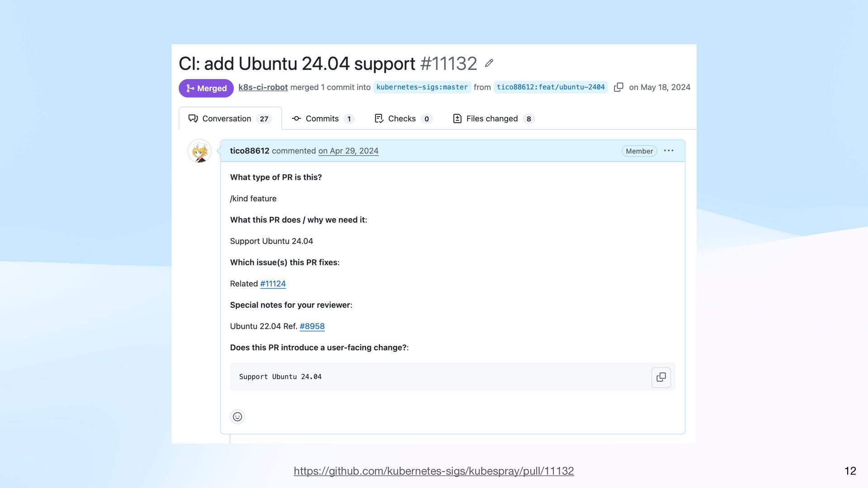The width and height of the screenshot is (868, 488).
Task: Click the tico88612 avatar image
Action: click(199, 151)
